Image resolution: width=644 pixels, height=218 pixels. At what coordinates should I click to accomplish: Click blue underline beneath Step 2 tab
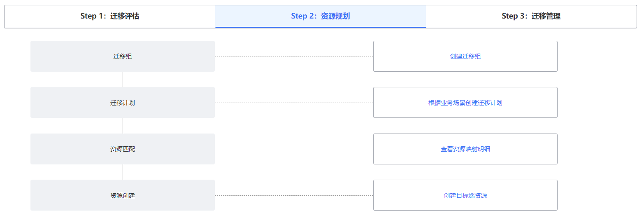[x=321, y=27]
